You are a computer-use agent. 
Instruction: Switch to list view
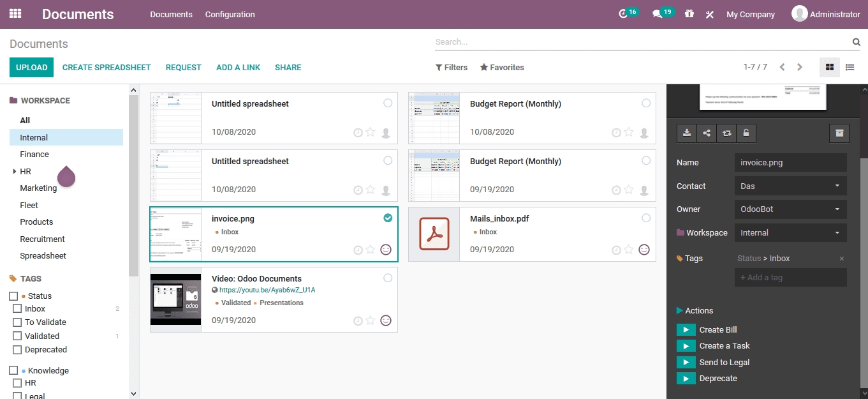[850, 67]
